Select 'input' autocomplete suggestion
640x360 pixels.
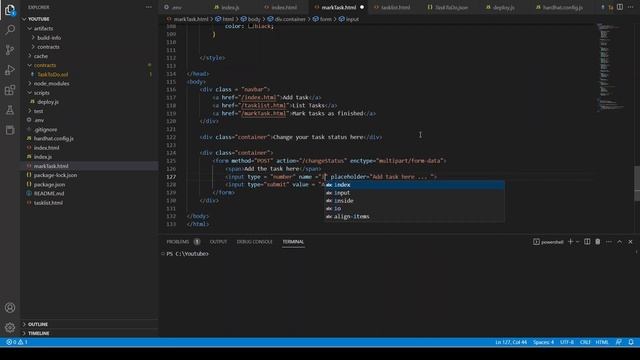click(414, 193)
